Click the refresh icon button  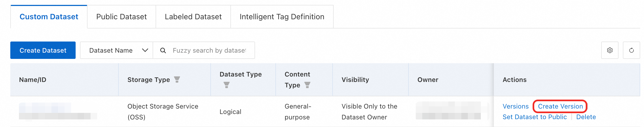pyautogui.click(x=631, y=50)
